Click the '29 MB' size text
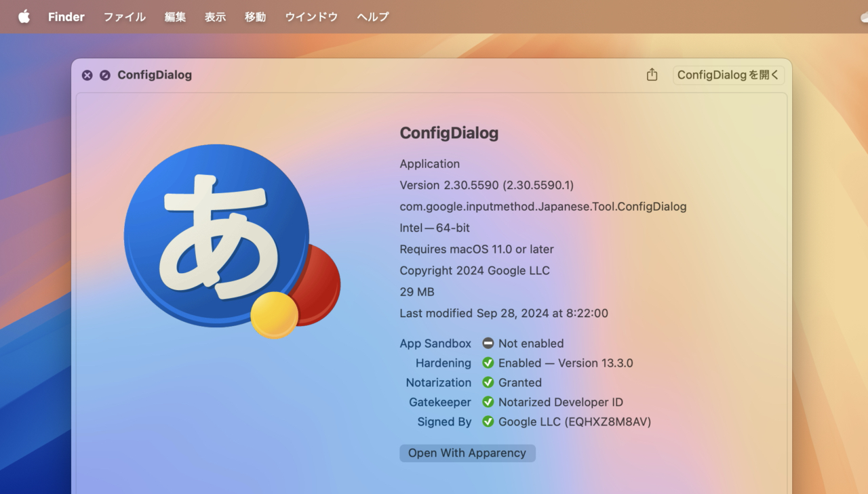This screenshot has width=868, height=494. coord(417,292)
